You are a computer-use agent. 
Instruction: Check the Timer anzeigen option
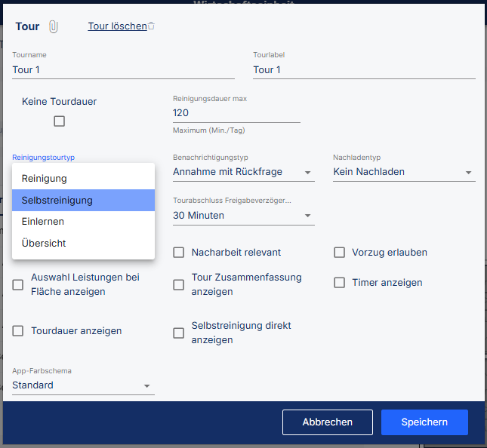click(340, 283)
